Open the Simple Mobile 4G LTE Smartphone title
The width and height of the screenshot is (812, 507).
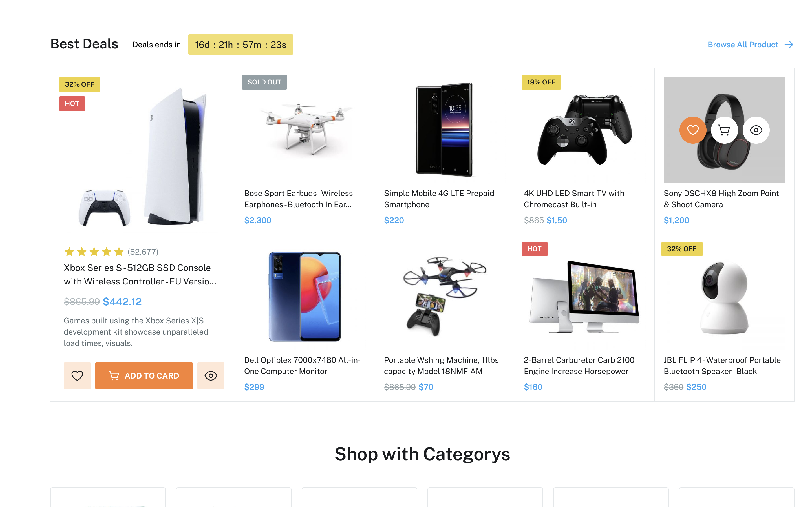(x=438, y=199)
